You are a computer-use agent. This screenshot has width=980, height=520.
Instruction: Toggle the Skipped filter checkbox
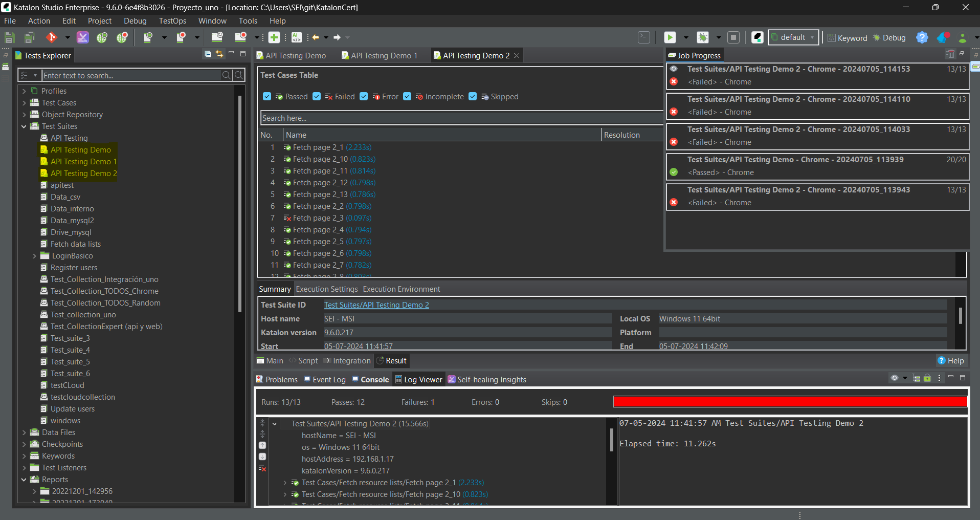tap(473, 97)
